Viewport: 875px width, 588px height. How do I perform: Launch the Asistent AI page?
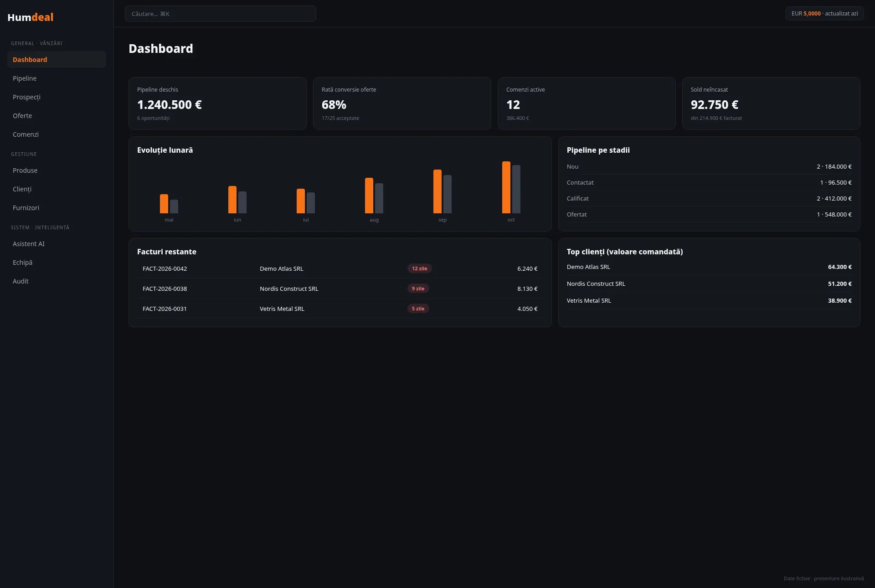point(57,244)
